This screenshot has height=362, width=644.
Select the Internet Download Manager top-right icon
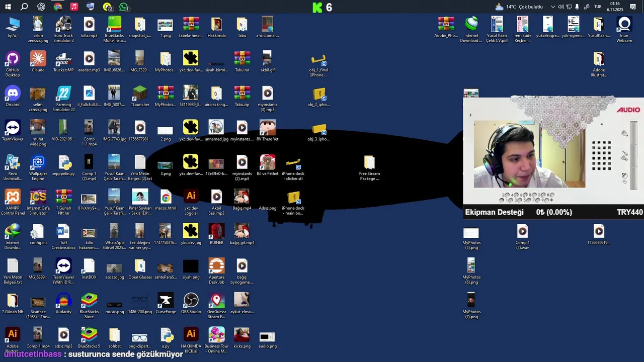(x=471, y=30)
